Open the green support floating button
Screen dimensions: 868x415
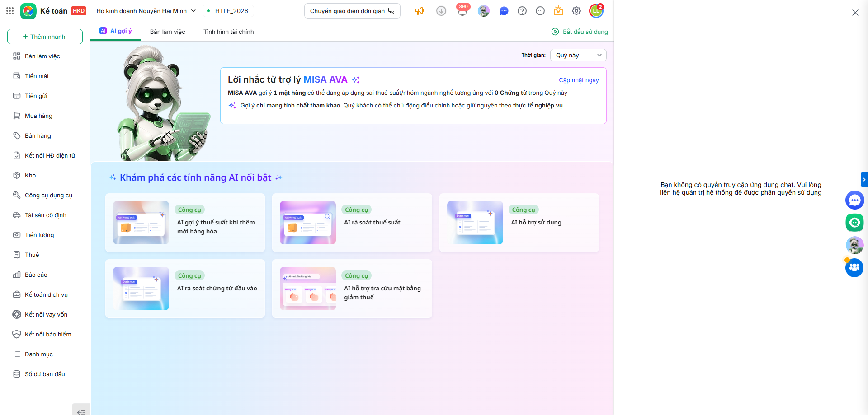click(x=854, y=223)
